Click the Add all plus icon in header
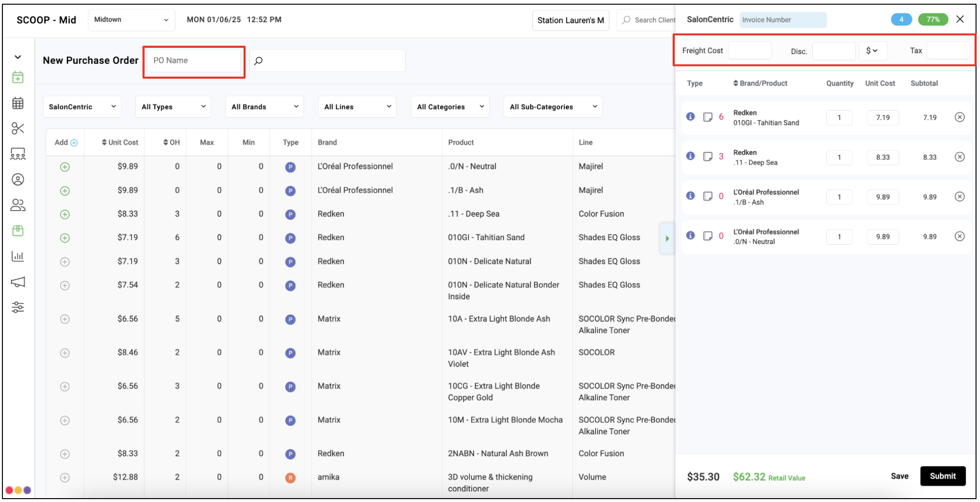Screen dimensions: 980x502 pyautogui.click(x=74, y=143)
